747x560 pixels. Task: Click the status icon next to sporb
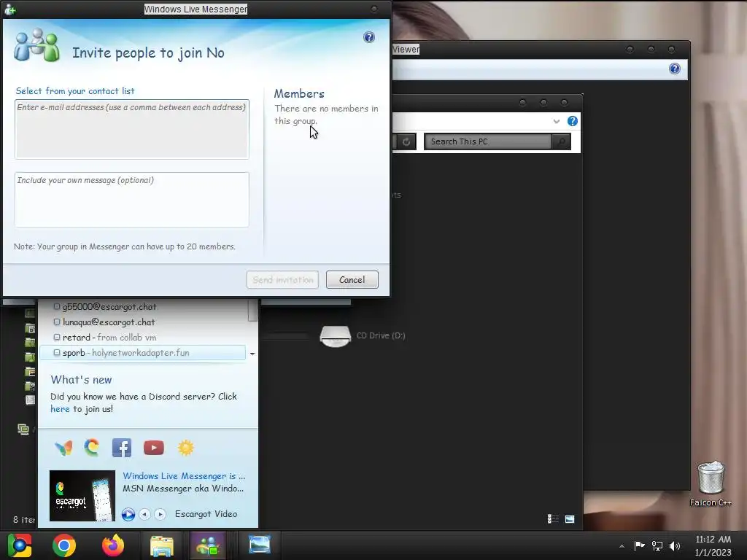[x=57, y=352]
